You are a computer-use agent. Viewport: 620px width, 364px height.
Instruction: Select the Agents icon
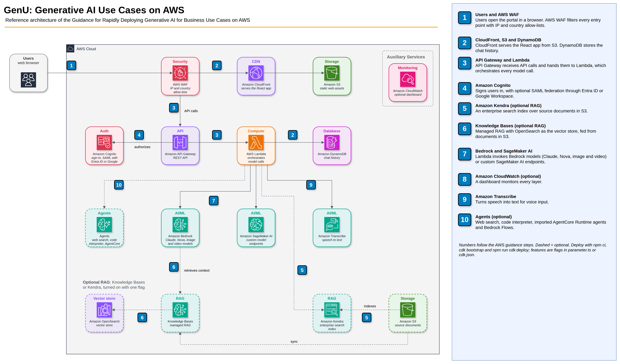coord(104,225)
